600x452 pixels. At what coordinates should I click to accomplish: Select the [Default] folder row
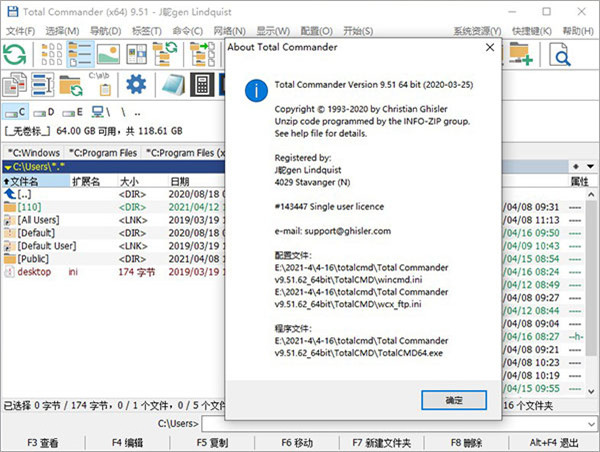click(x=114, y=233)
